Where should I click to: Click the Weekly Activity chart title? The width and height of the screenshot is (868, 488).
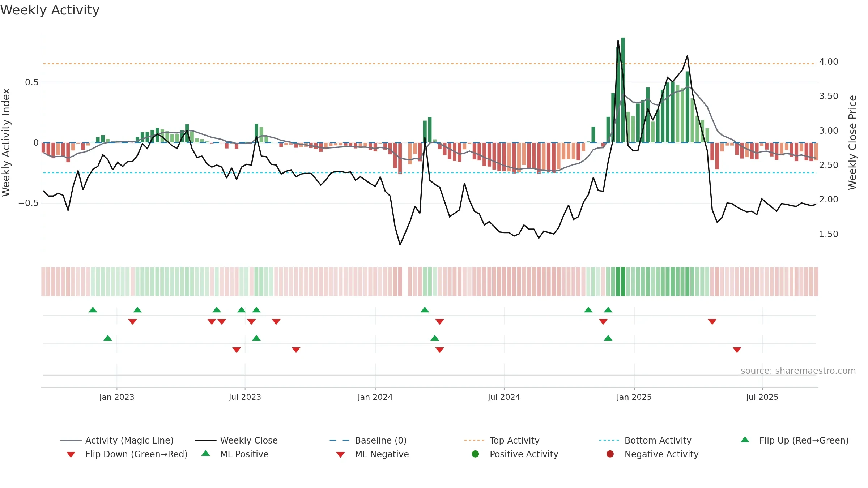click(x=50, y=10)
